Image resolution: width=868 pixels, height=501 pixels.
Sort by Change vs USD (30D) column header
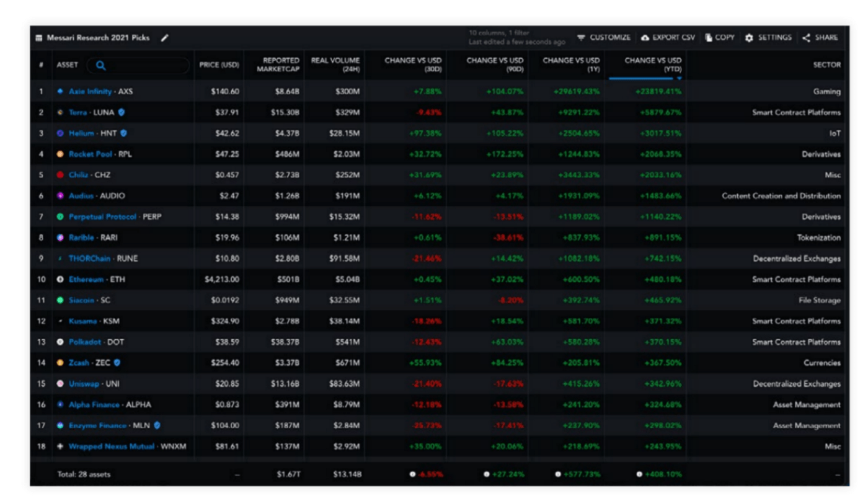click(x=413, y=64)
